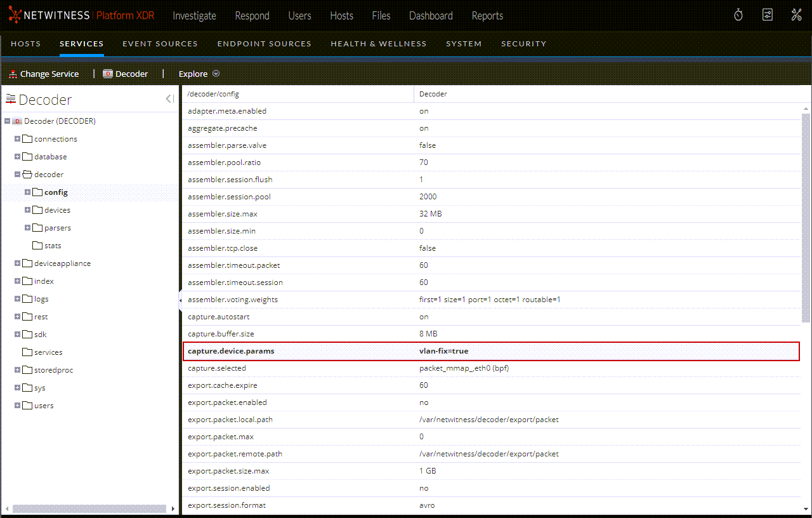This screenshot has width=812, height=518.
Task: Toggle the adapter.meta.enabled setting
Action: 423,110
